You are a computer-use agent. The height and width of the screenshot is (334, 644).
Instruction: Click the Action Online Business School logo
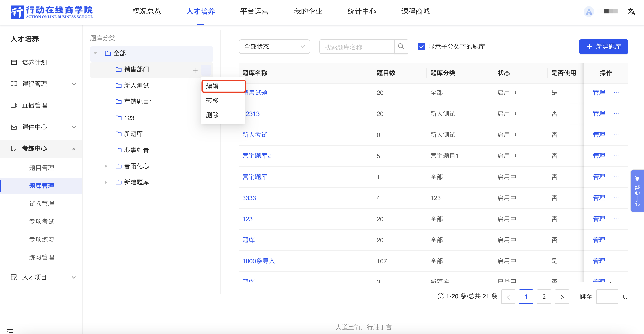(x=52, y=12)
